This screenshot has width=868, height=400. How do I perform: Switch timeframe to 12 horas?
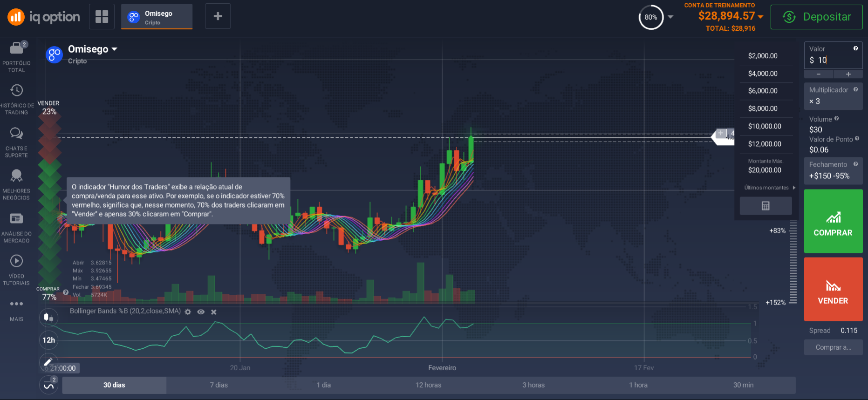click(428, 385)
